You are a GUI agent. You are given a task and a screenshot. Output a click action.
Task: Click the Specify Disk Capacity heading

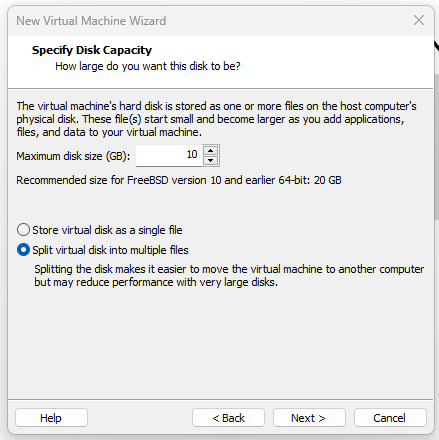point(92,50)
